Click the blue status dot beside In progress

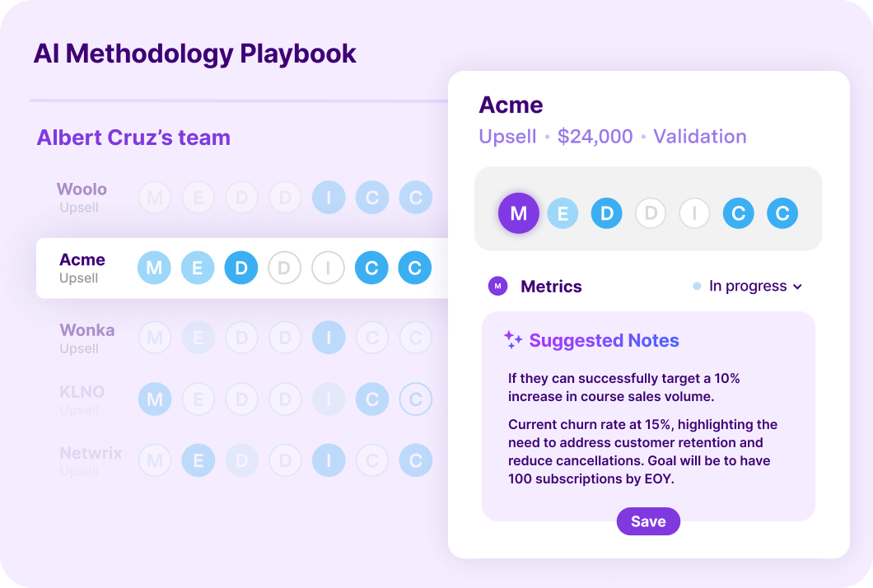pos(697,287)
